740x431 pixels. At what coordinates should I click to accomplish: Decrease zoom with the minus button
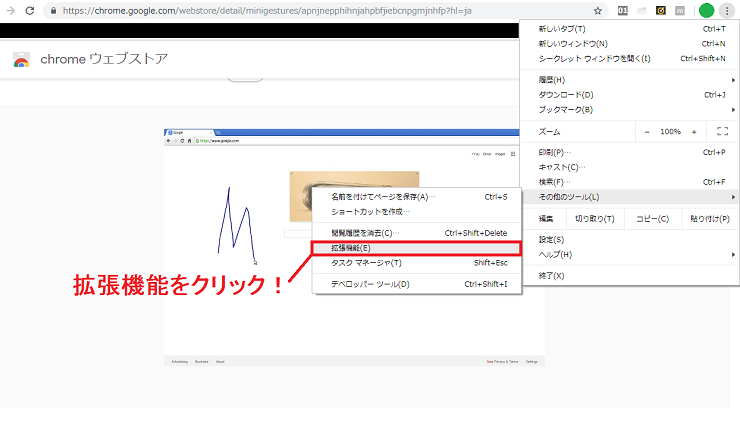click(x=647, y=132)
